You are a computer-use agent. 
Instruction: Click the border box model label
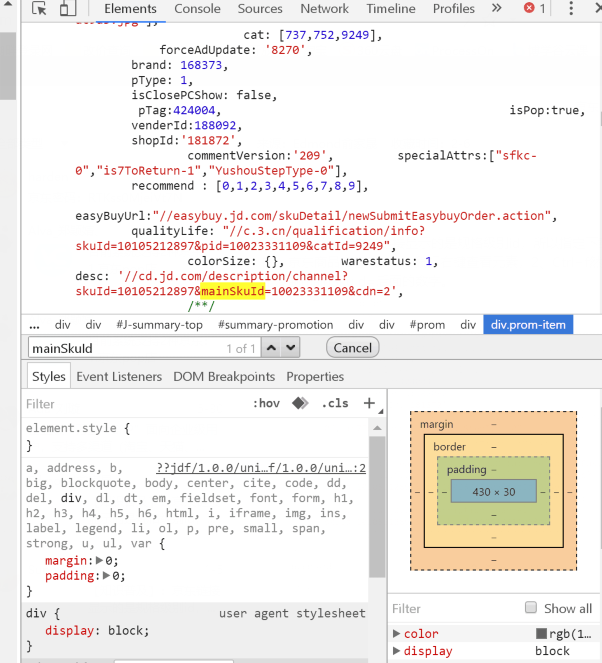point(449,447)
